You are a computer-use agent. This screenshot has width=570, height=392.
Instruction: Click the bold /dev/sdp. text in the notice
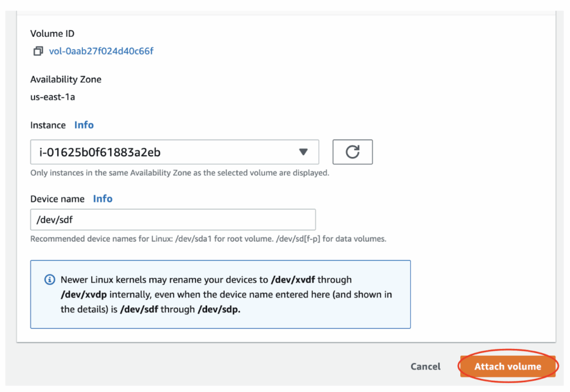click(219, 309)
